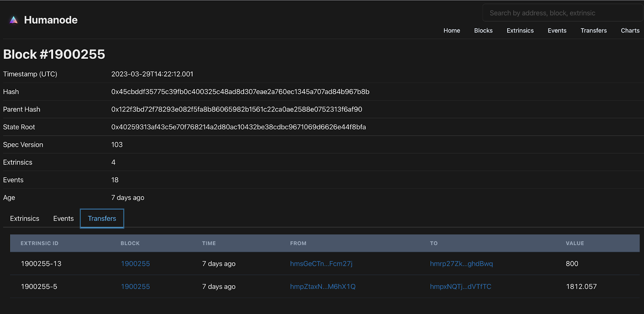The image size is (644, 314).
Task: Focus the search by address, block, extrinsic field
Action: (563, 13)
